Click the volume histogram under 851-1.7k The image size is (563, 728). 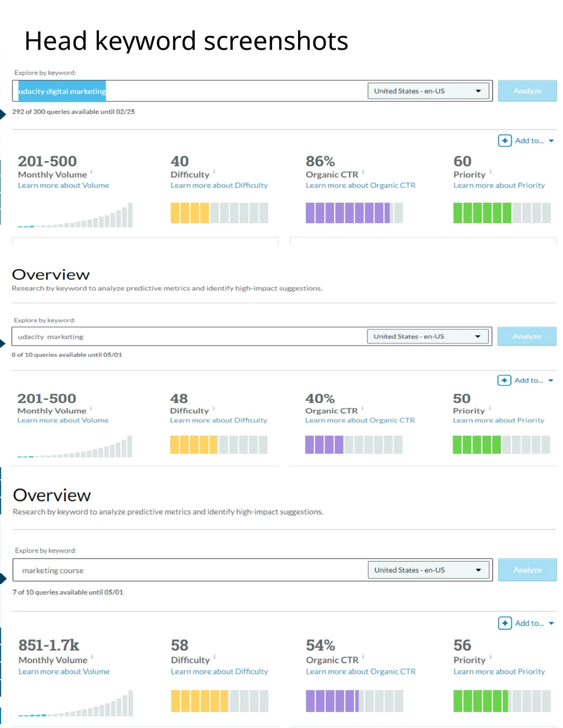[76, 703]
